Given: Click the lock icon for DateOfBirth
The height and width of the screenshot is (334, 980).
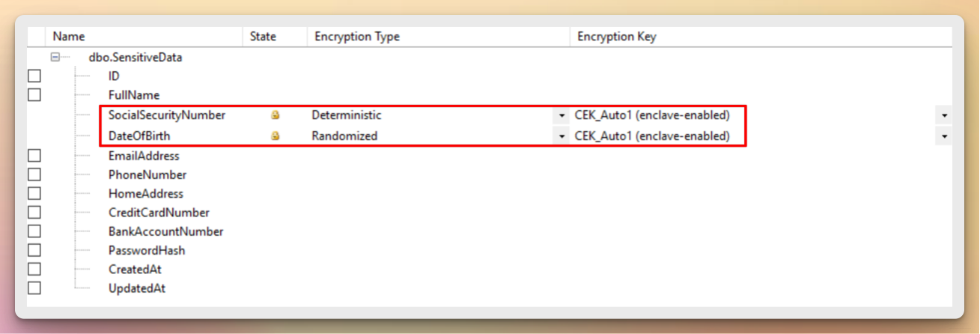Looking at the screenshot, I should tap(275, 136).
